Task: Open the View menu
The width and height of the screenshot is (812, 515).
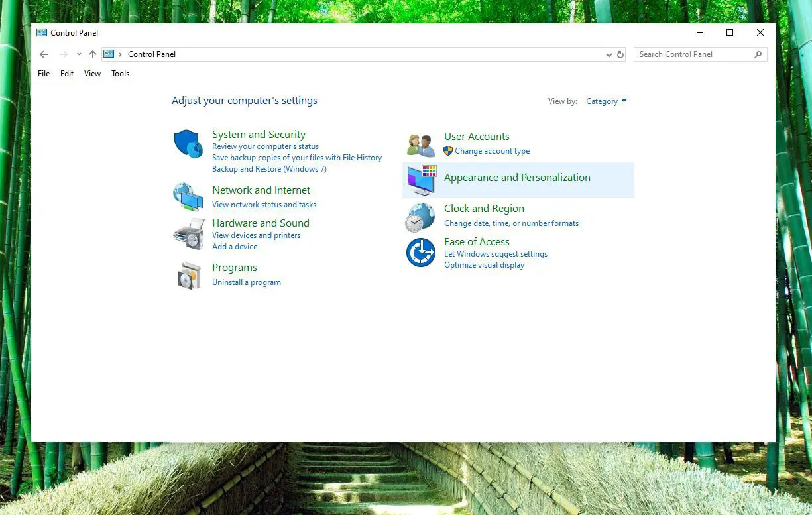Action: (x=92, y=74)
